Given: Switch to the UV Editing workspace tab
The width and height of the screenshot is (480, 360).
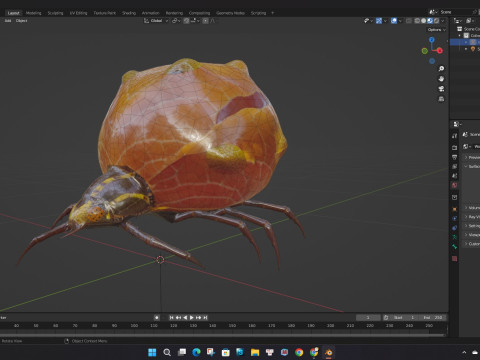Looking at the screenshot, I should [78, 13].
